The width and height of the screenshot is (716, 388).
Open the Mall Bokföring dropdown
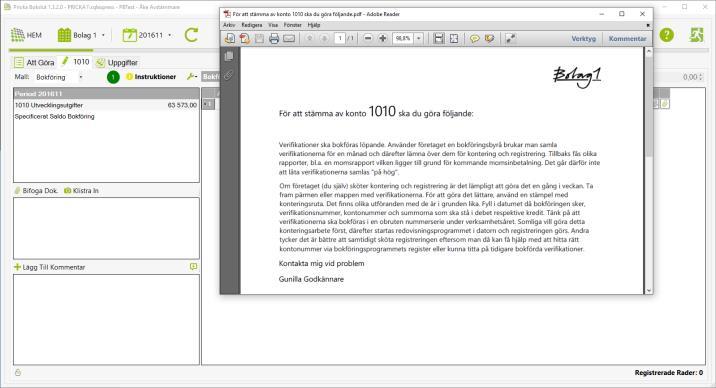[x=59, y=77]
